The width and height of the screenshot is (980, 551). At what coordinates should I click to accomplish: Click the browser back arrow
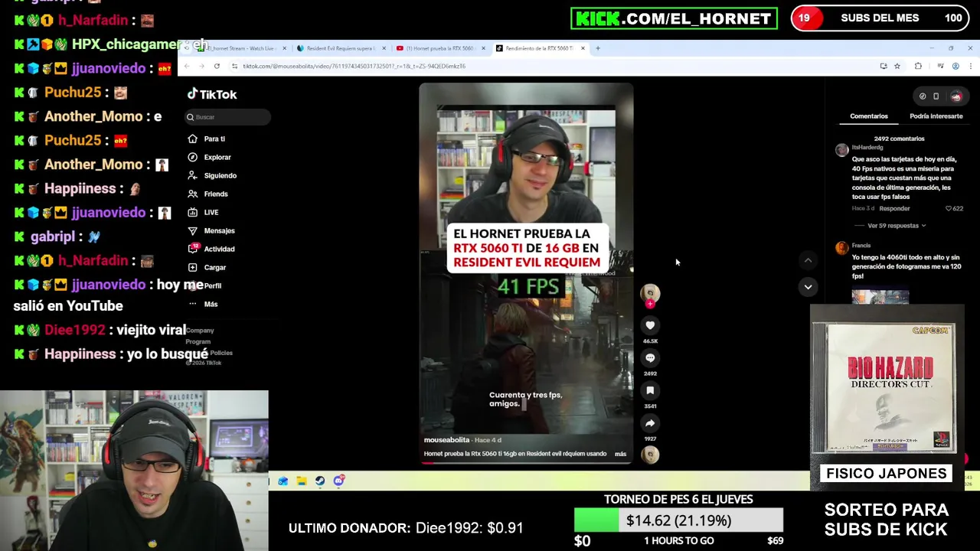tap(187, 66)
